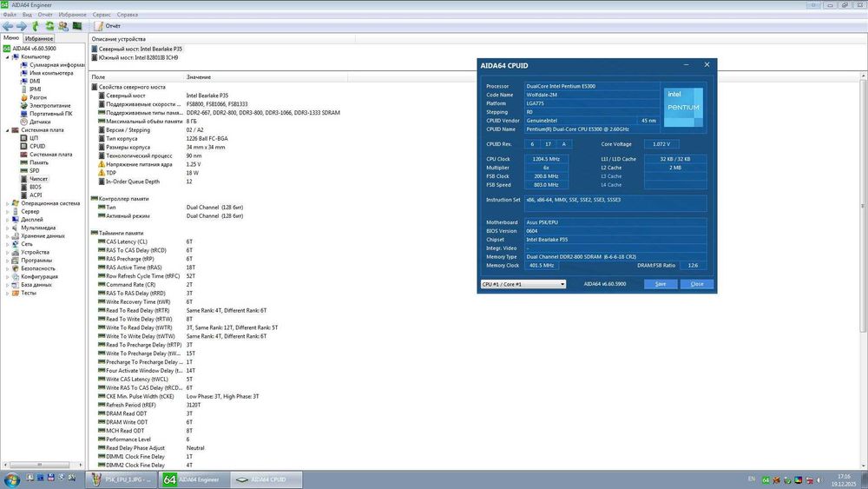
Task: Select the Чипсет tree item
Action: [35, 179]
